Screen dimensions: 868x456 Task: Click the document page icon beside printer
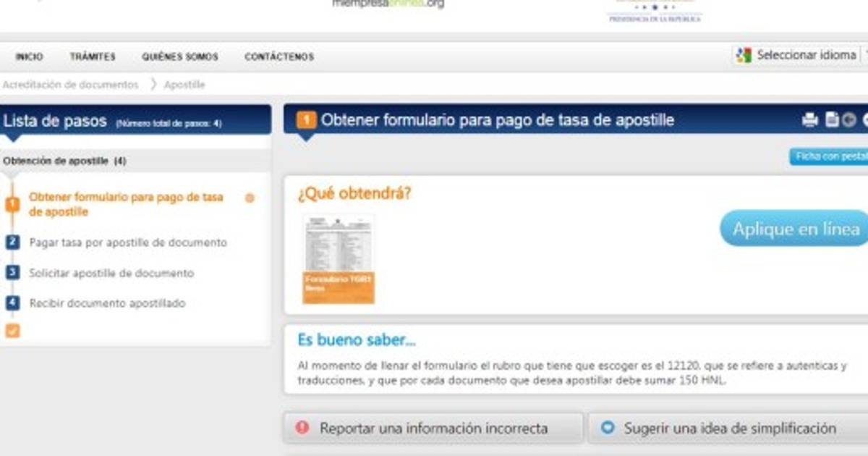pos(831,120)
